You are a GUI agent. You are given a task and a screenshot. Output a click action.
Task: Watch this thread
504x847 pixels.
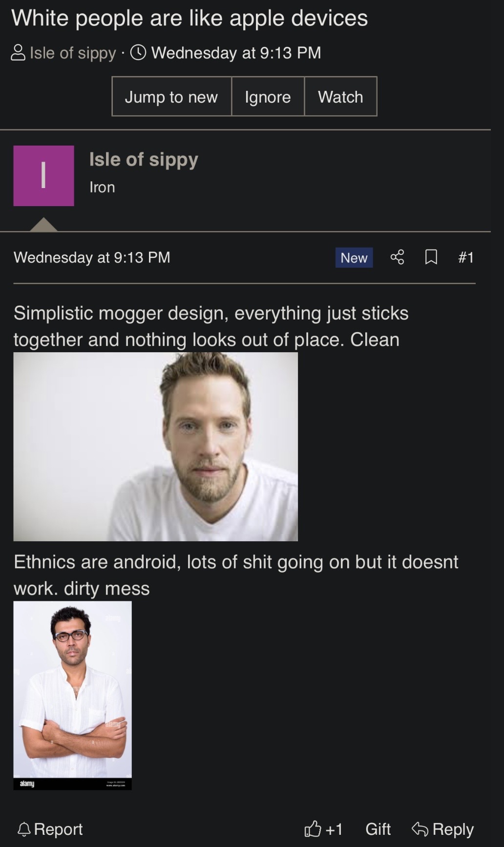(340, 97)
